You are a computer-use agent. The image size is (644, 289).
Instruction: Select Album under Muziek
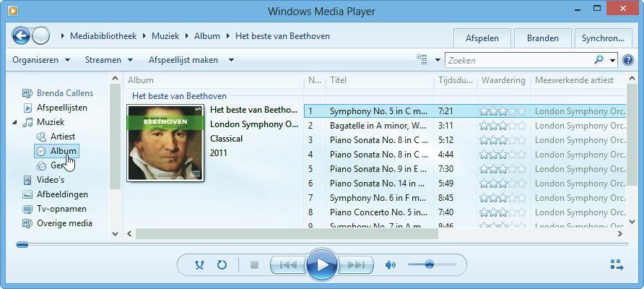point(57,151)
